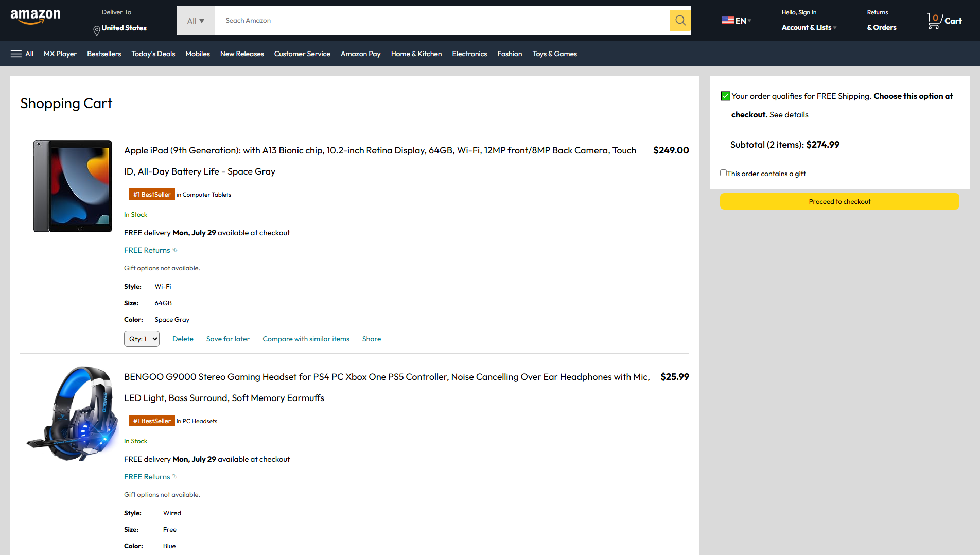Check 'This order contains a gift'

click(x=723, y=173)
